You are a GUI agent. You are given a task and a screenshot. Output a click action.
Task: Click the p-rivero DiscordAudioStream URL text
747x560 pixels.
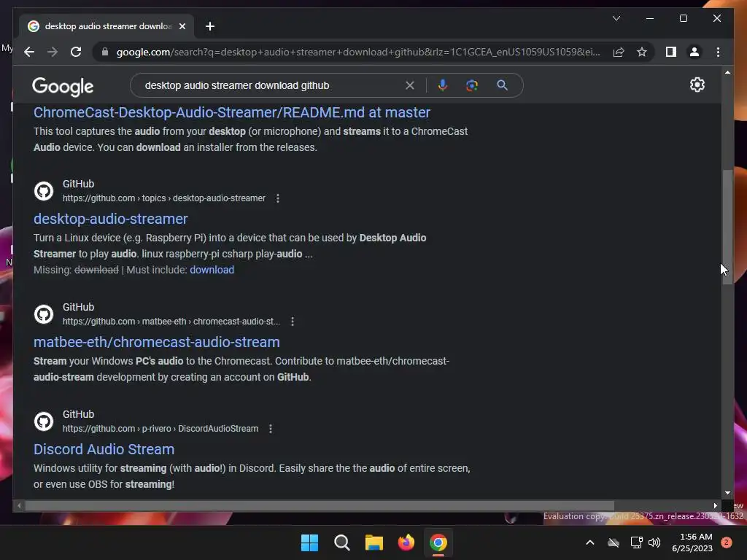pos(160,429)
